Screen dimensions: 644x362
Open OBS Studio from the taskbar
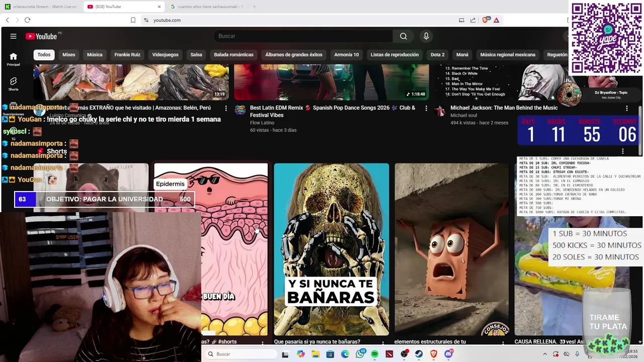[404, 354]
